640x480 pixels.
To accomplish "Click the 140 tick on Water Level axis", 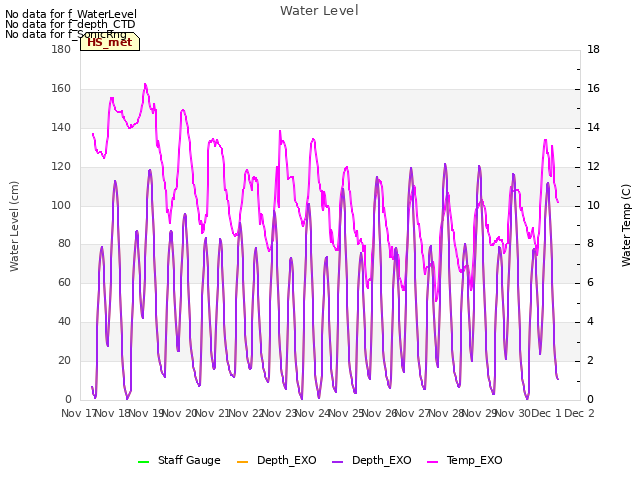I will click(61, 127).
